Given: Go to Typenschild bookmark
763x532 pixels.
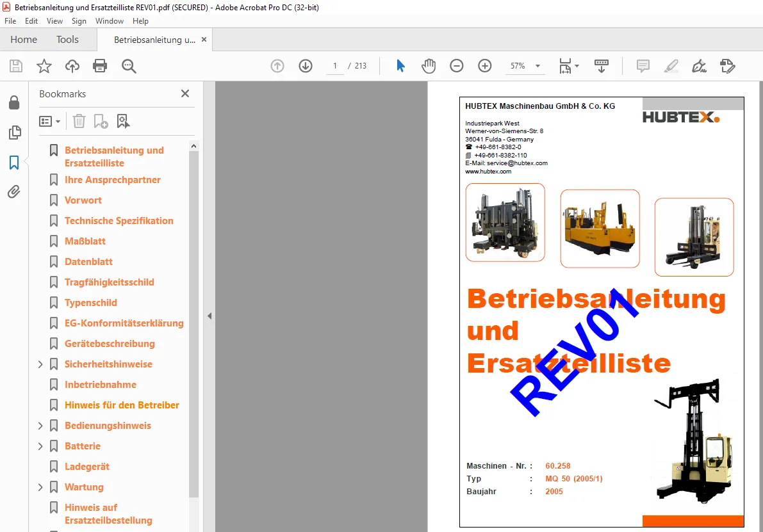Looking at the screenshot, I should (91, 302).
